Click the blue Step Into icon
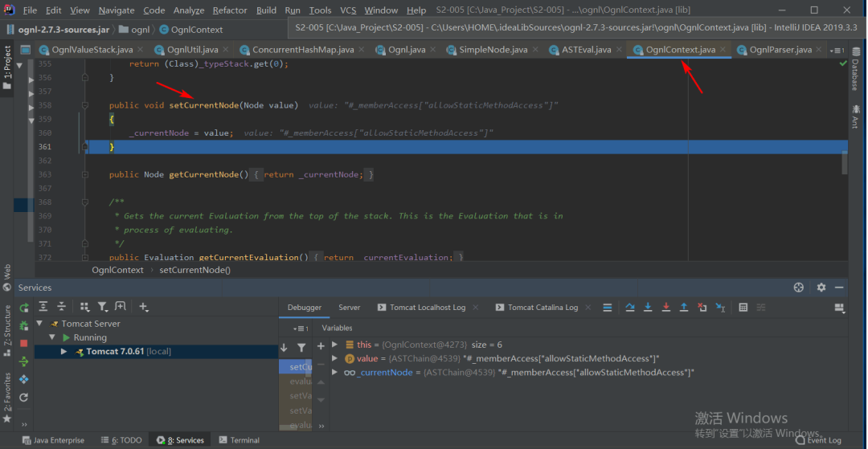The height and width of the screenshot is (449, 868). pos(648,308)
